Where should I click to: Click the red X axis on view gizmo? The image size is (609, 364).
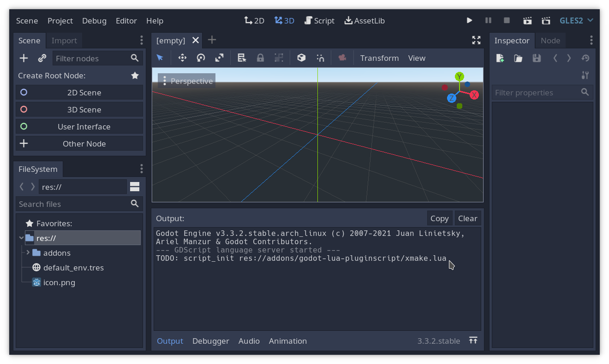[x=474, y=95]
